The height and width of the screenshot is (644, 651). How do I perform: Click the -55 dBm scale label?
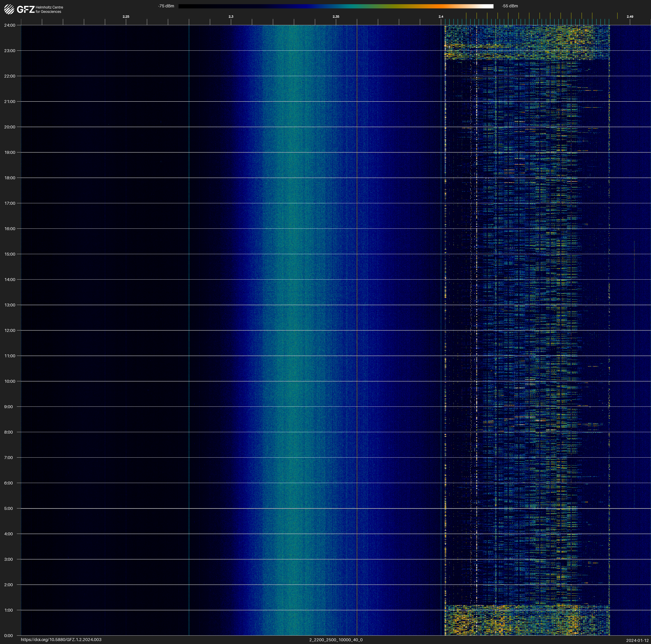pos(509,6)
